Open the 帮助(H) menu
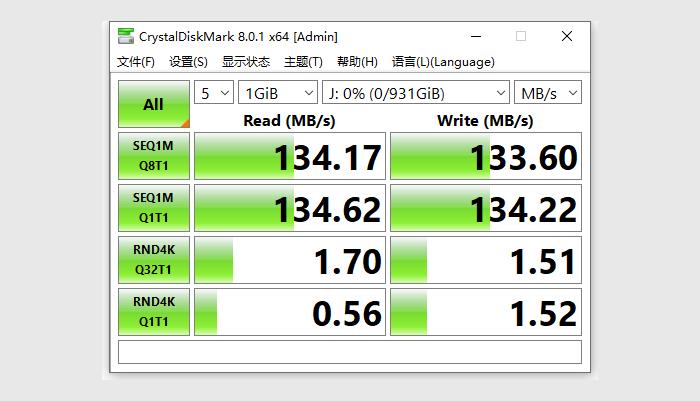700x401 pixels. 357,62
